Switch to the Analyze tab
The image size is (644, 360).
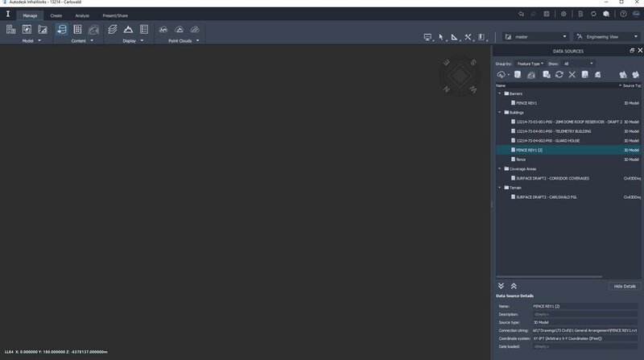[x=82, y=15]
